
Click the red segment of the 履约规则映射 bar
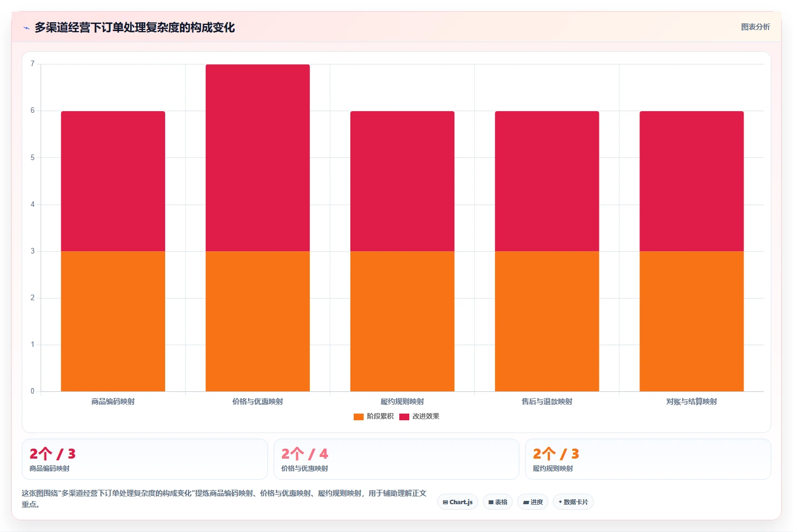[x=402, y=181]
